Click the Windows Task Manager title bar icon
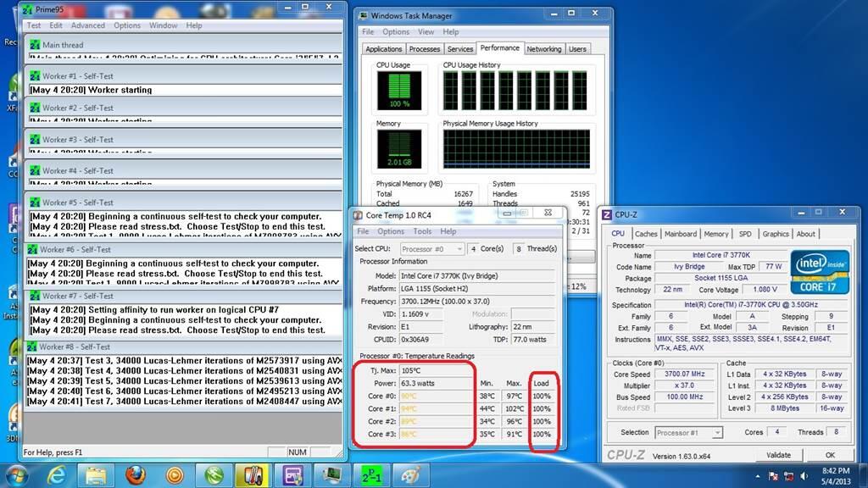868x488 pixels. (x=363, y=15)
